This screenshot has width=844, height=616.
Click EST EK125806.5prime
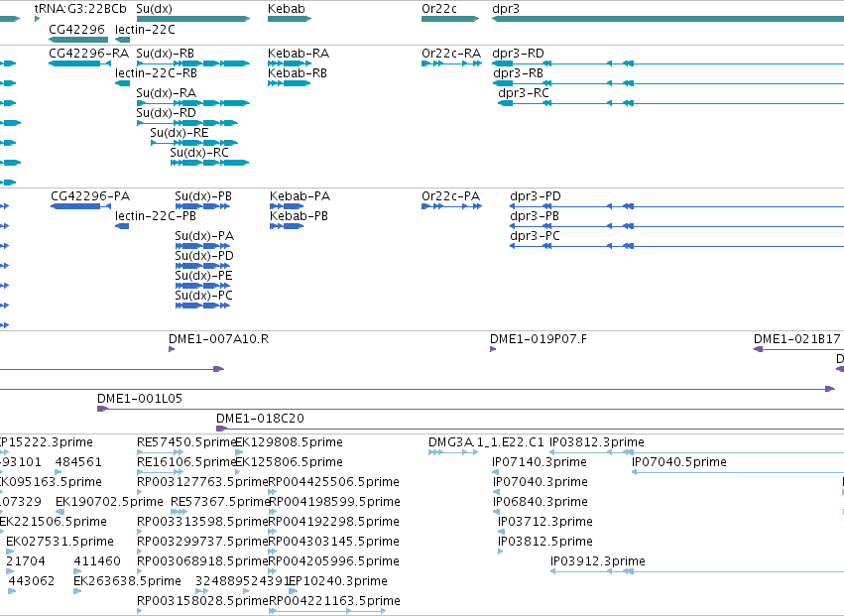coord(290,462)
